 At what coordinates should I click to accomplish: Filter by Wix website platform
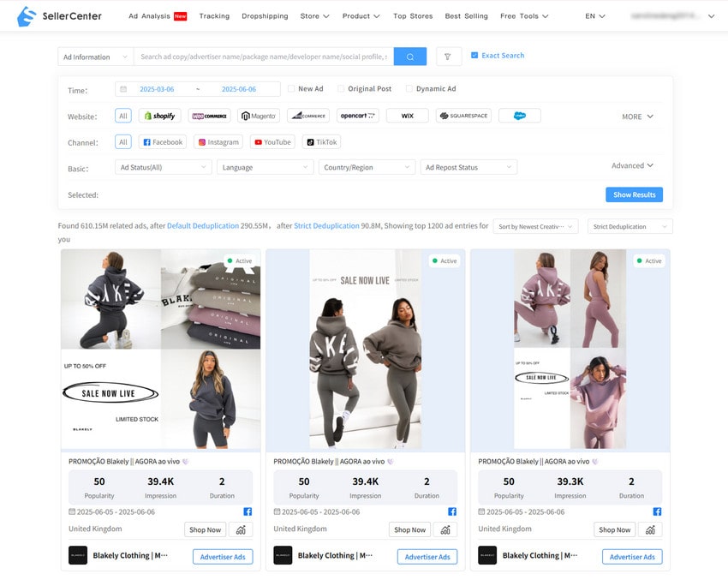407,116
